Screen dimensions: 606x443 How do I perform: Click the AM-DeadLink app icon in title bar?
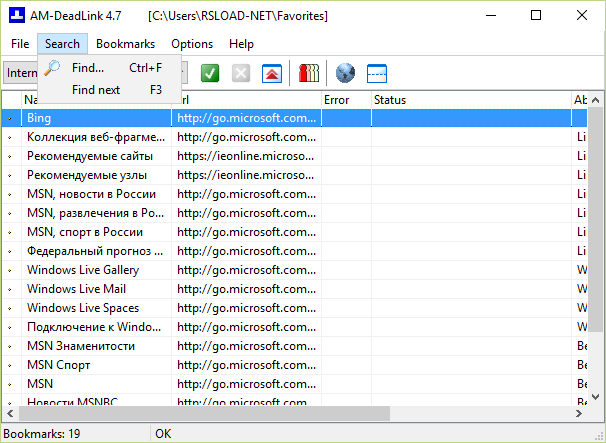click(x=17, y=15)
